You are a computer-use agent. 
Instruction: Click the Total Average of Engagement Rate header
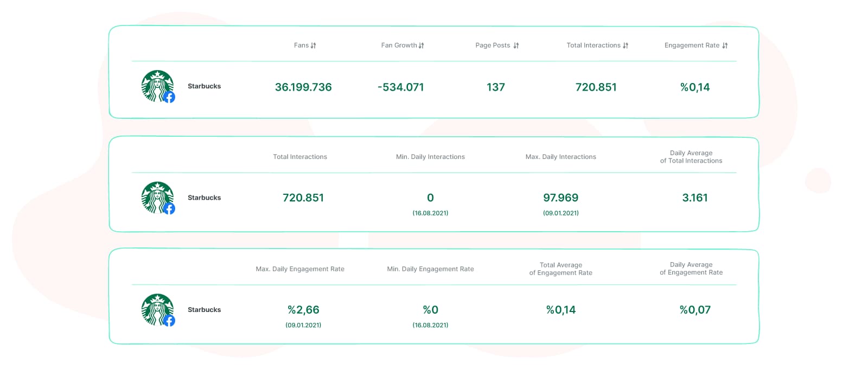point(561,269)
